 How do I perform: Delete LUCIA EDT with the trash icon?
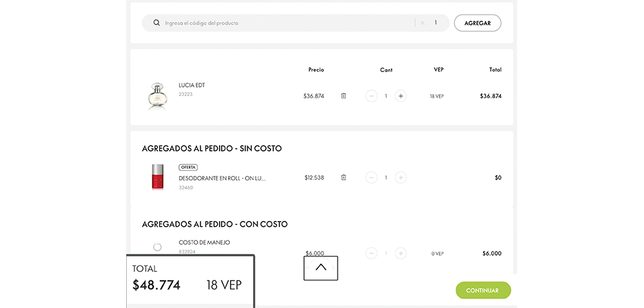(343, 95)
